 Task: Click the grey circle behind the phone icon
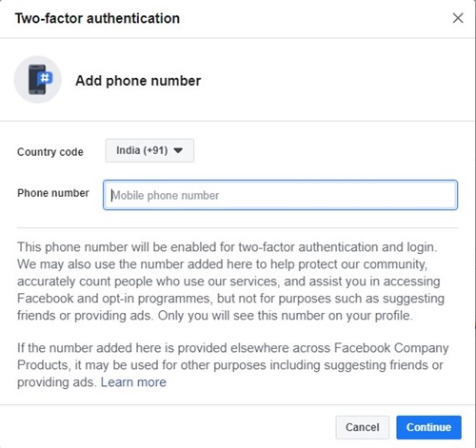[x=38, y=80]
